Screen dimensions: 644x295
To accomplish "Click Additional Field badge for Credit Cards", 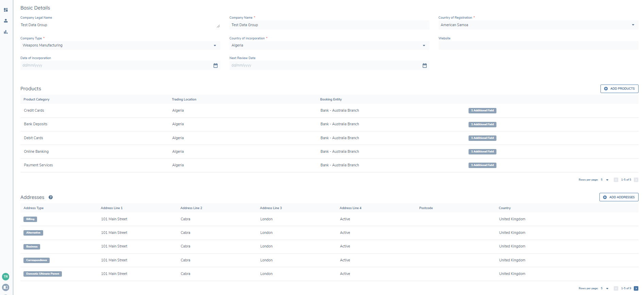I will 482,111.
